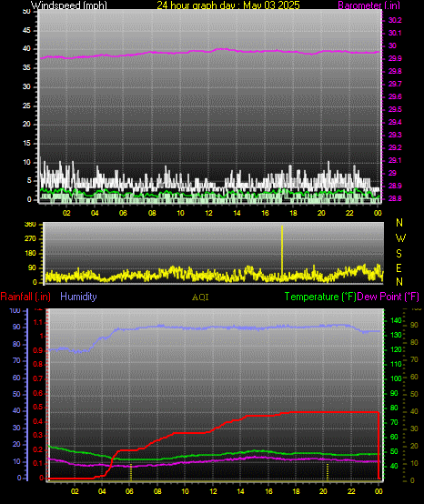Select the Dew Point (°F) legend label
The width and height of the screenshot is (424, 504).
tap(388, 297)
